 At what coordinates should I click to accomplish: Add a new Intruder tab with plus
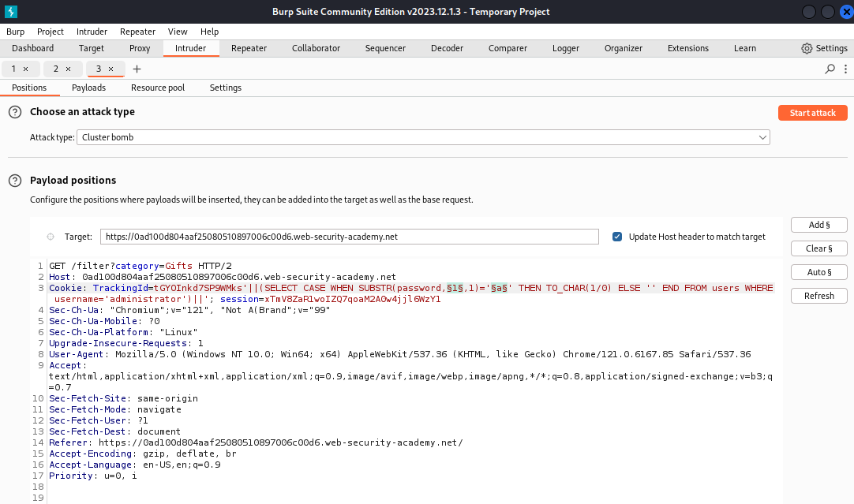point(137,69)
